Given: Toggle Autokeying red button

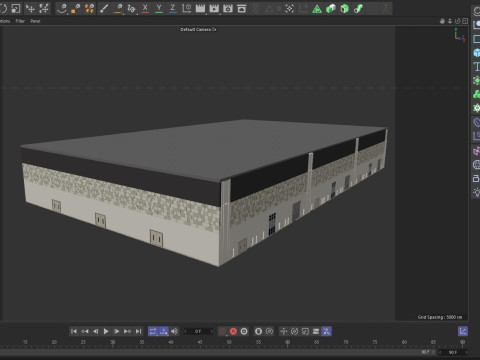Looking at the screenshot, I should tap(233, 331).
